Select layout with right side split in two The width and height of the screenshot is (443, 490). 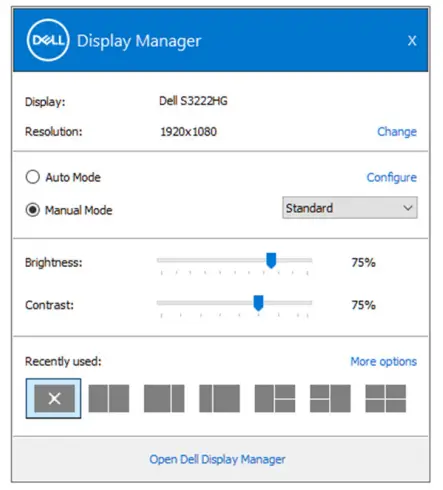(275, 398)
